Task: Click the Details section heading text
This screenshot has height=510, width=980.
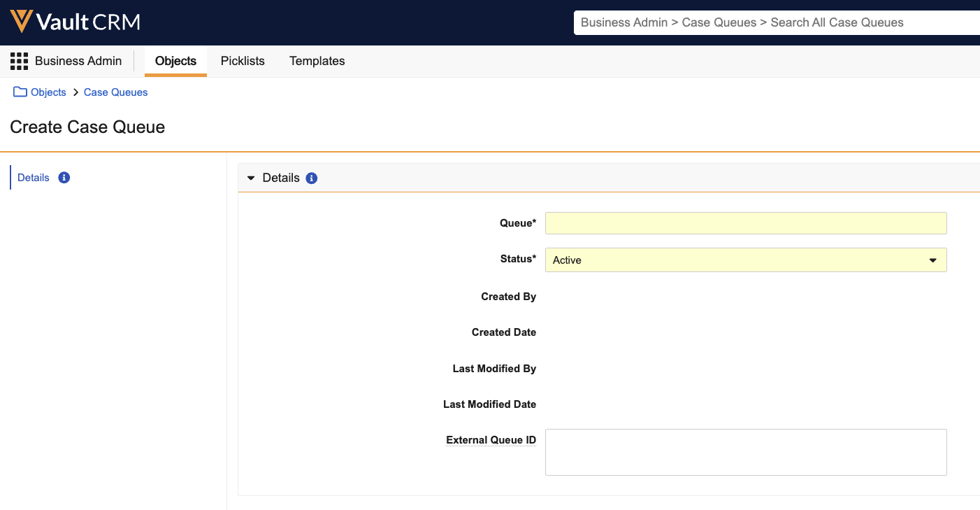Action: point(281,178)
